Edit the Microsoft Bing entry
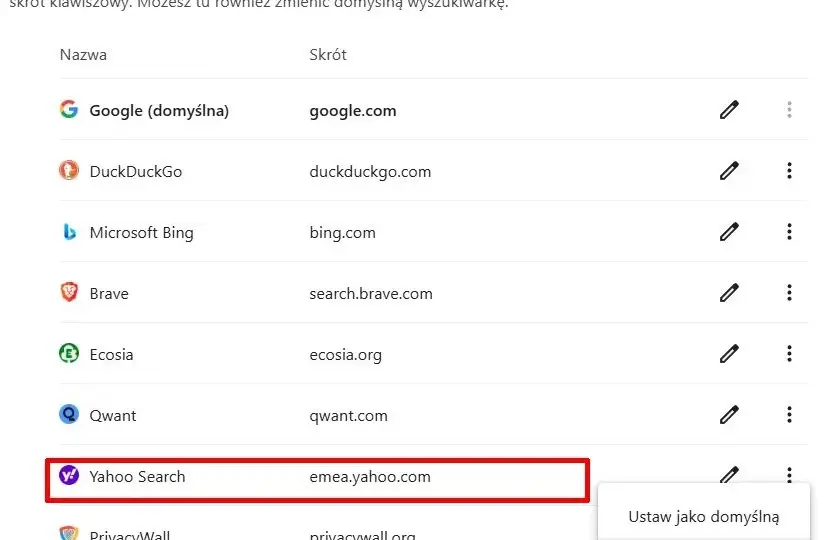831x540 pixels. pyautogui.click(x=729, y=232)
